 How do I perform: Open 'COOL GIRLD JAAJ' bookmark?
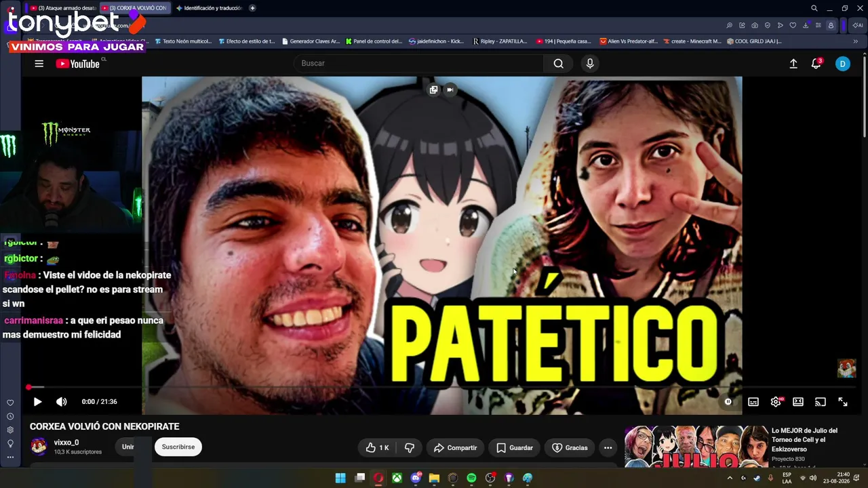click(x=754, y=41)
